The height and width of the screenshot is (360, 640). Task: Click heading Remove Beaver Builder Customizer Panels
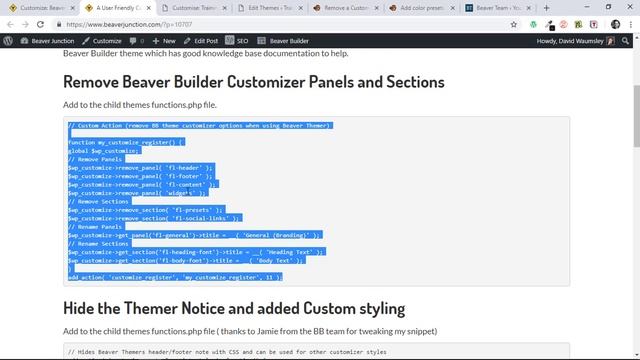click(x=253, y=82)
